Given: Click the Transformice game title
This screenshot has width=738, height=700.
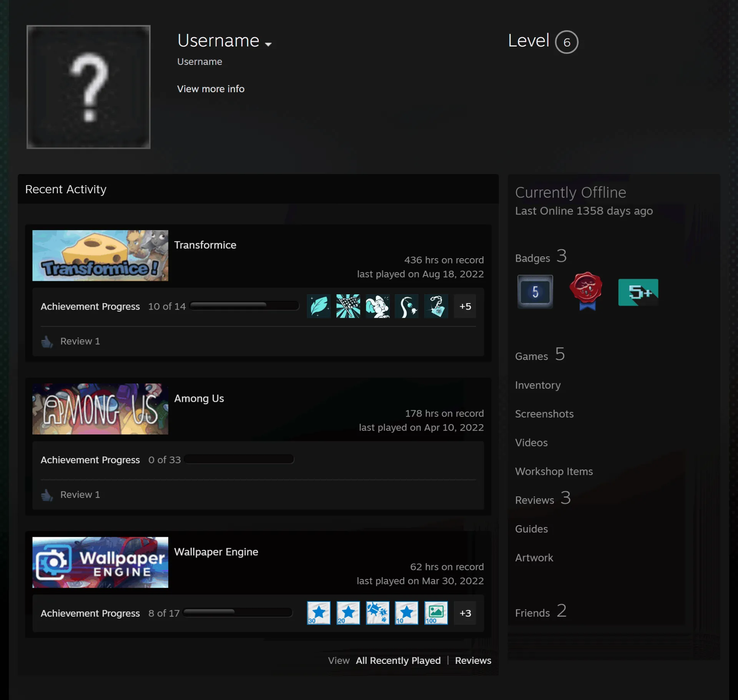Looking at the screenshot, I should [x=205, y=245].
